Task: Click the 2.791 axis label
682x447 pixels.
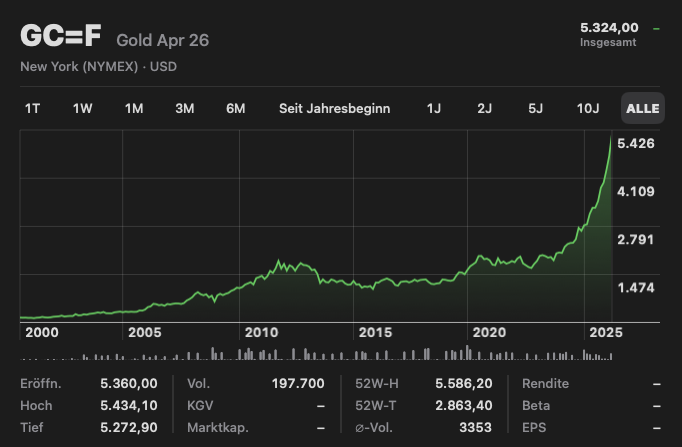Action: pyautogui.click(x=635, y=240)
